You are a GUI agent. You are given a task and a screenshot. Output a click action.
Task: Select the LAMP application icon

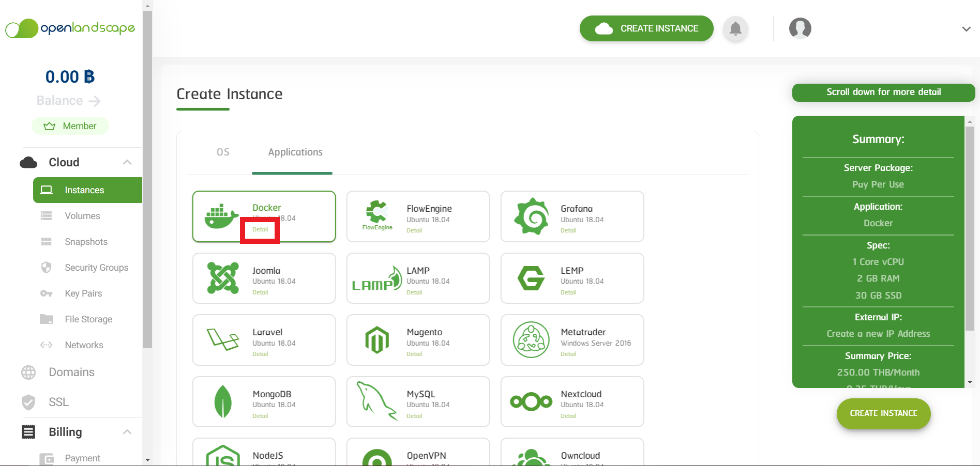click(377, 279)
